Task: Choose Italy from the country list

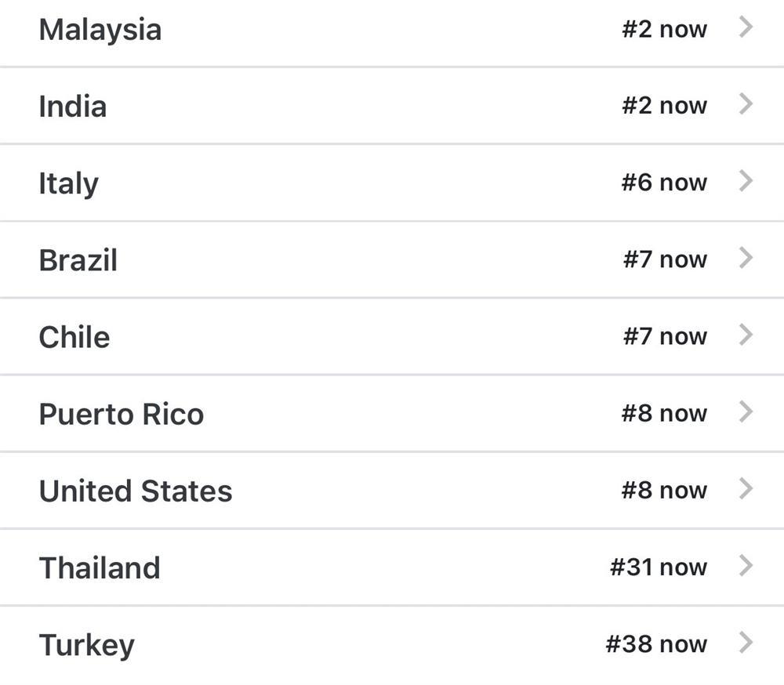Action: 68,184
